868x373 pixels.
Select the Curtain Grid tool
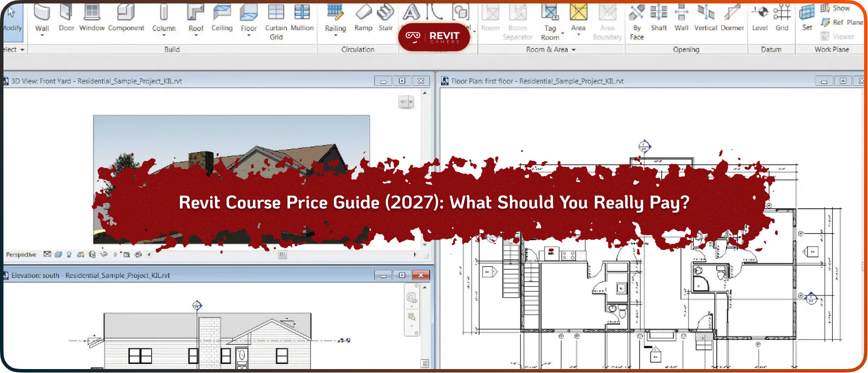pos(276,22)
